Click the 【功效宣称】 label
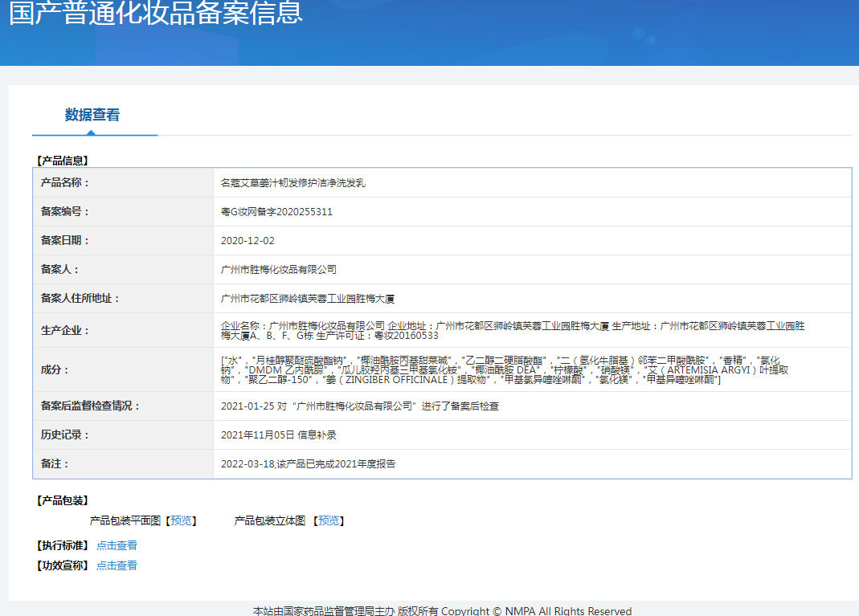This screenshot has width=859, height=616. click(x=63, y=565)
